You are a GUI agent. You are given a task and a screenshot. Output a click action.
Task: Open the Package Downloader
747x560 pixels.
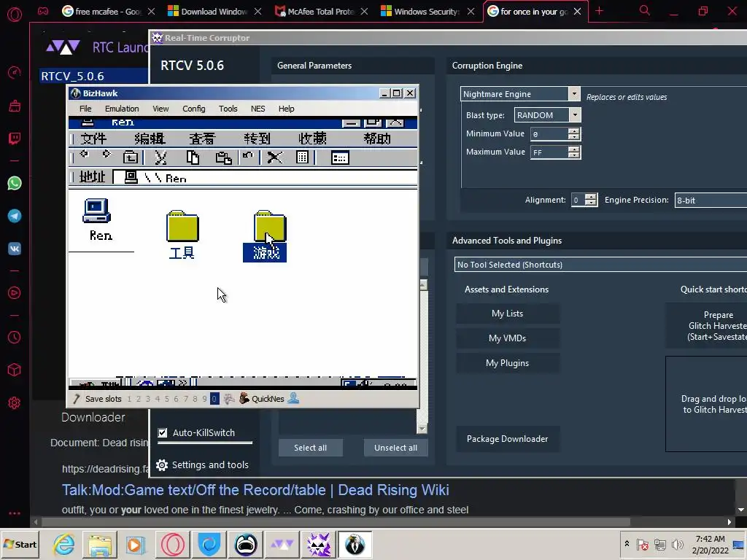508,438
